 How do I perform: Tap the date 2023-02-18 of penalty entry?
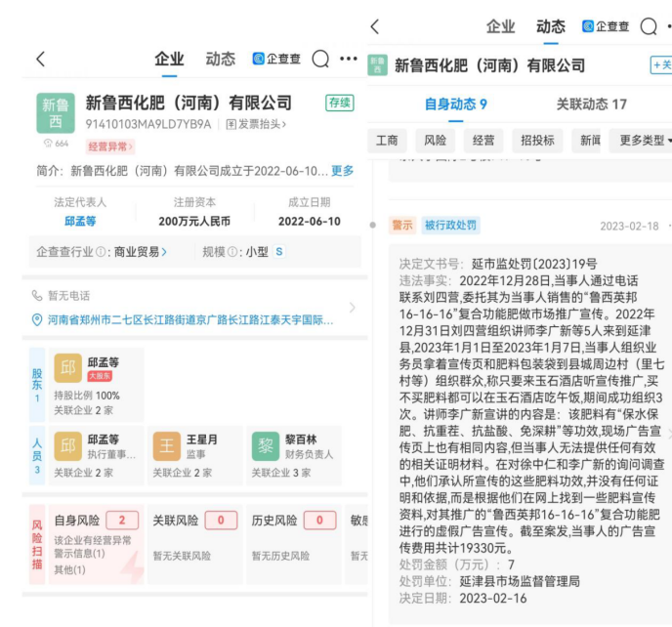click(x=629, y=227)
